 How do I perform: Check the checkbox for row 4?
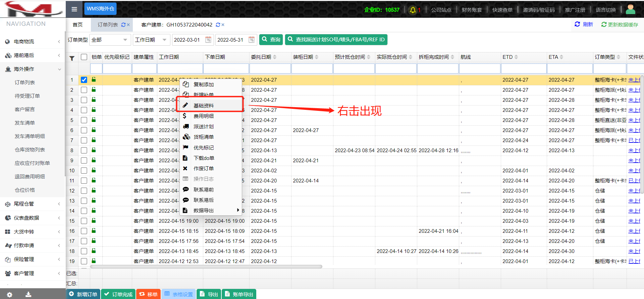point(84,110)
